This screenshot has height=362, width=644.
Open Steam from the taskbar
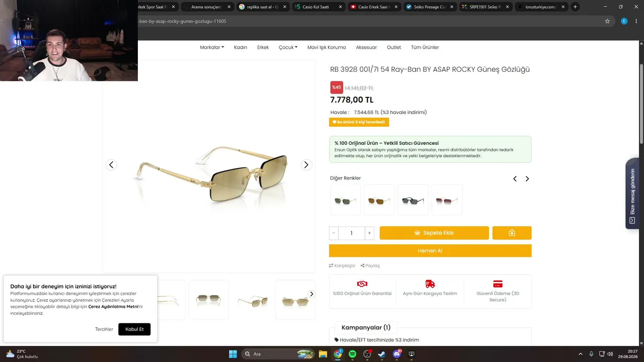coord(382,354)
